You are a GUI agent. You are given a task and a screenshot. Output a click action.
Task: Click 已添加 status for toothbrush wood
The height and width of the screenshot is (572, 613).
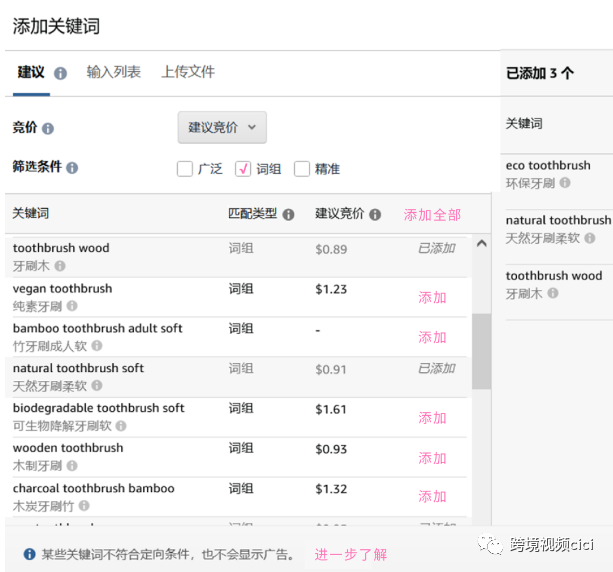click(x=437, y=248)
